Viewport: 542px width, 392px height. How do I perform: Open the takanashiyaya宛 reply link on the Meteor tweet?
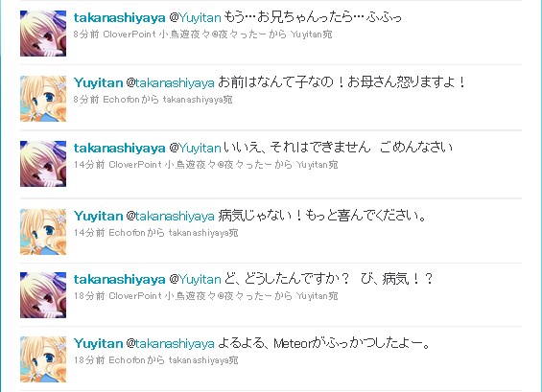203,360
